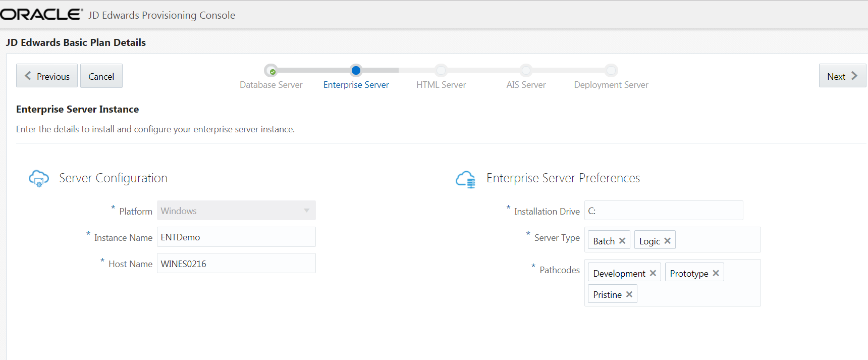Click the Logic tag label
The height and width of the screenshot is (360, 868).
pyautogui.click(x=649, y=241)
